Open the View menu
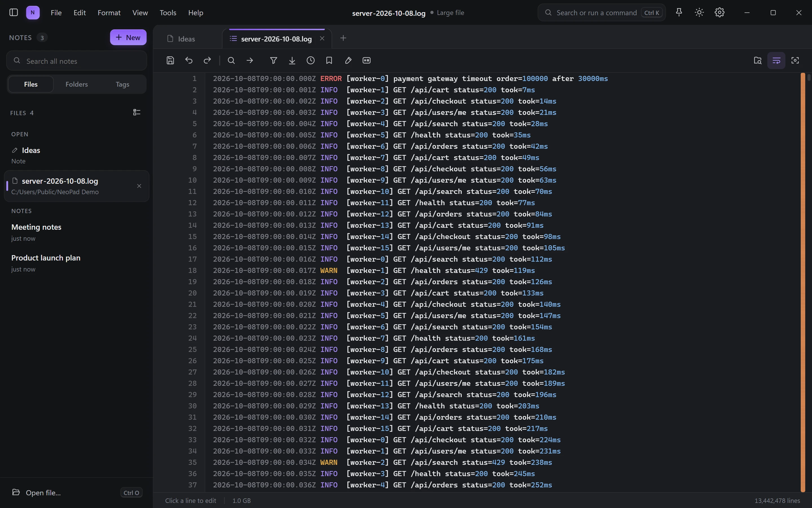This screenshot has height=508, width=812. pos(140,13)
